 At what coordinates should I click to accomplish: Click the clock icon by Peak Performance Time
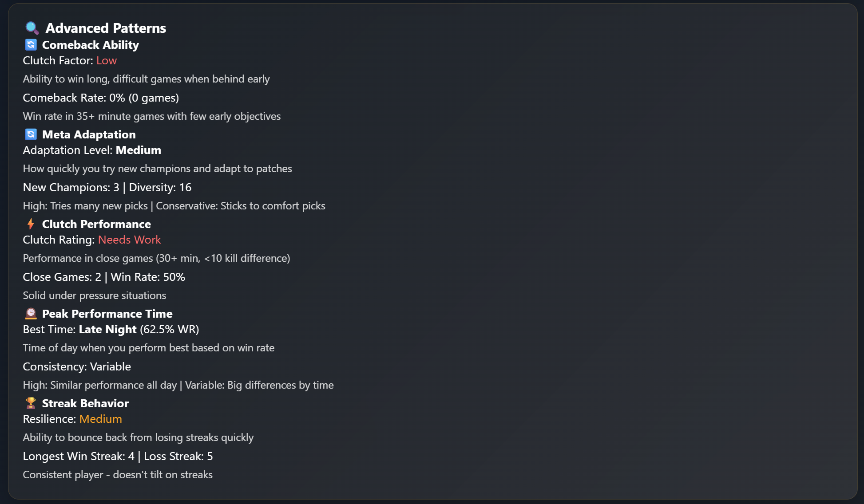click(31, 314)
